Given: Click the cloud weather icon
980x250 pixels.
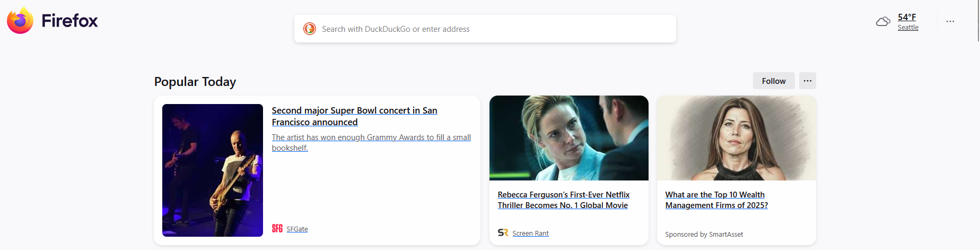Looking at the screenshot, I should (883, 22).
